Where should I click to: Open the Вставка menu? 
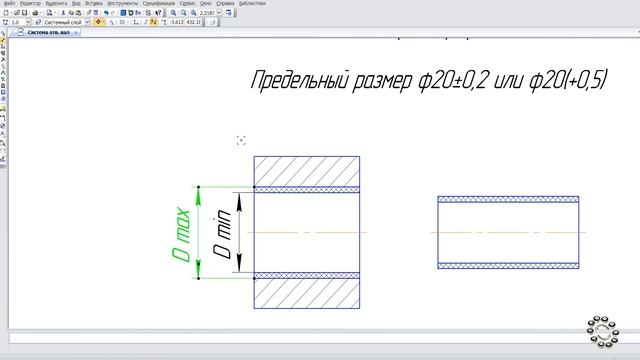[93, 3]
